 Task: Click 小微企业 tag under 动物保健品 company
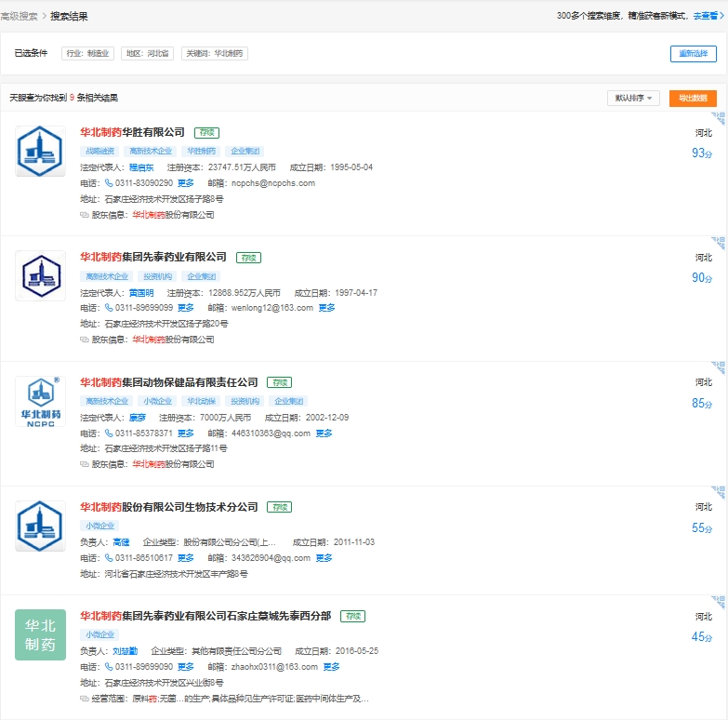coord(157,401)
